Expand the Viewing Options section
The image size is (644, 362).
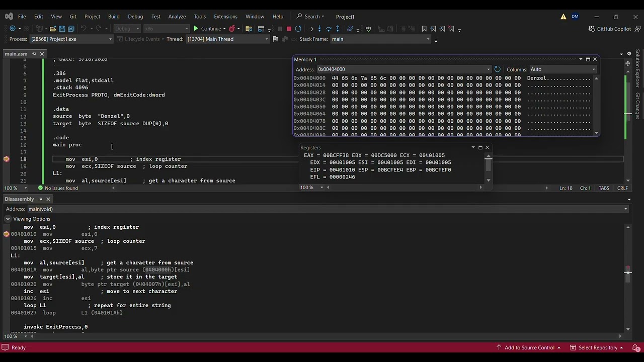[8, 219]
